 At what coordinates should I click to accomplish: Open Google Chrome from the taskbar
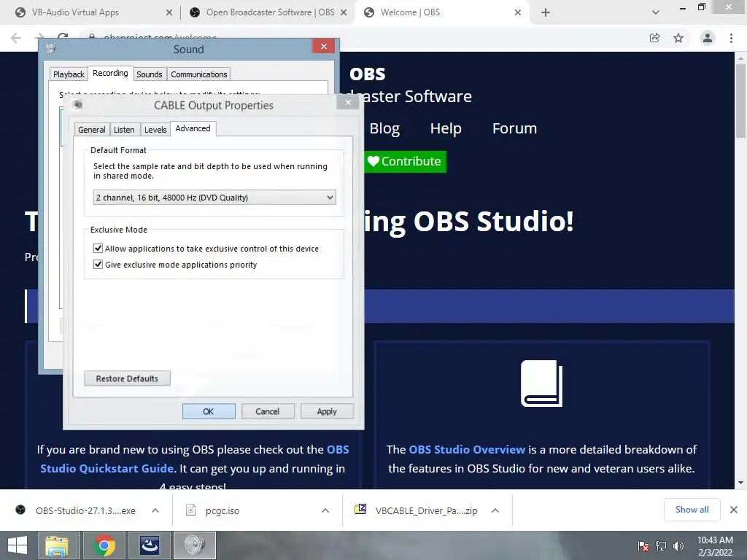click(105, 545)
